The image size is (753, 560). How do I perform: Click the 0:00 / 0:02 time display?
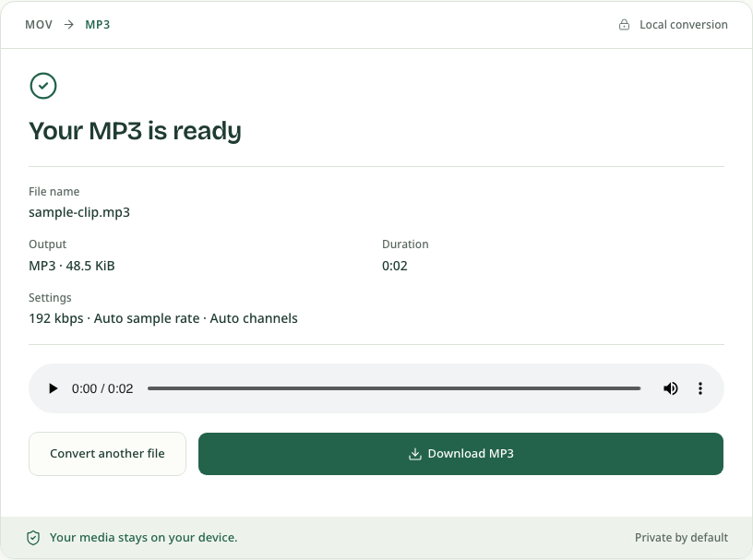[x=102, y=388]
